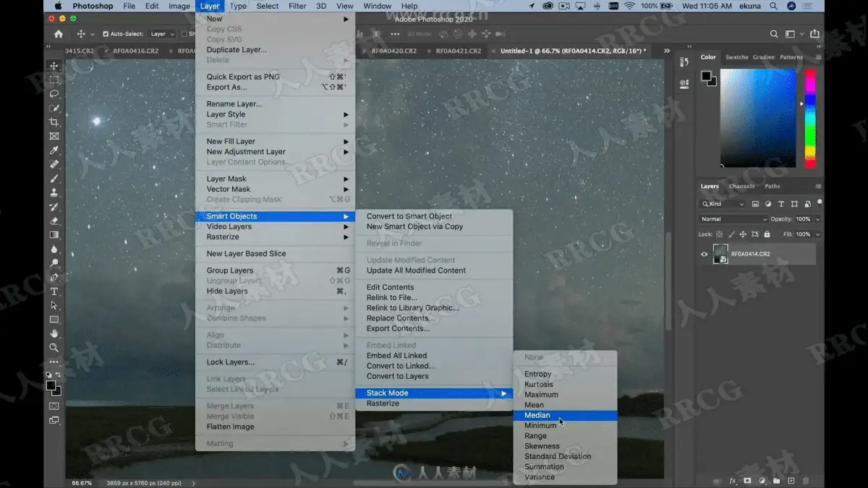The image size is (868, 488).
Task: Choose Median from Stack Mode submenu
Action: coord(565,416)
